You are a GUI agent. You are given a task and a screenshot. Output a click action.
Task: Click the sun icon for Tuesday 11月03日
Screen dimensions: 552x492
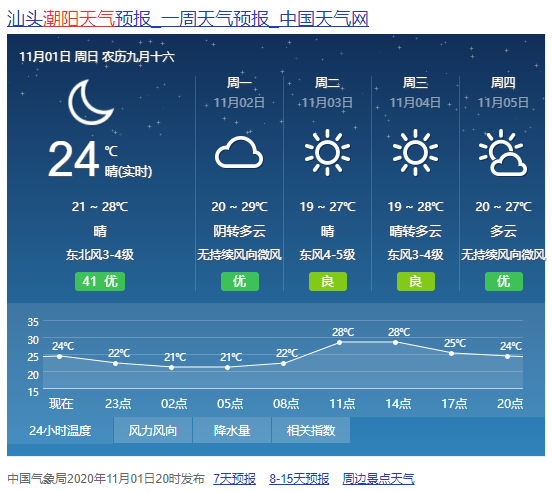[327, 152]
